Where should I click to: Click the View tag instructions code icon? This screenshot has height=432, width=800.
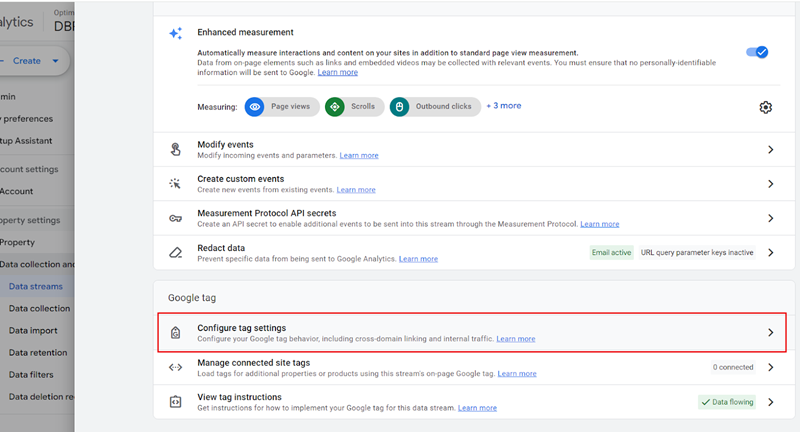tap(176, 402)
